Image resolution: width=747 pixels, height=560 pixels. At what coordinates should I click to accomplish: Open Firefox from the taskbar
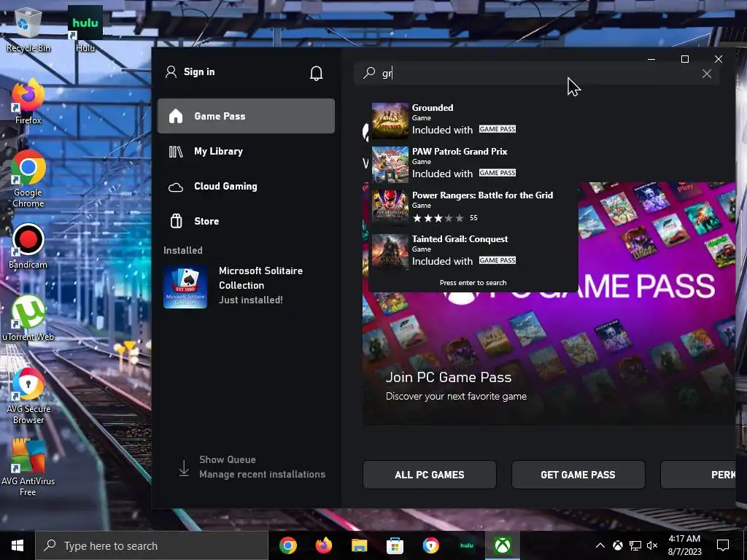click(x=323, y=545)
